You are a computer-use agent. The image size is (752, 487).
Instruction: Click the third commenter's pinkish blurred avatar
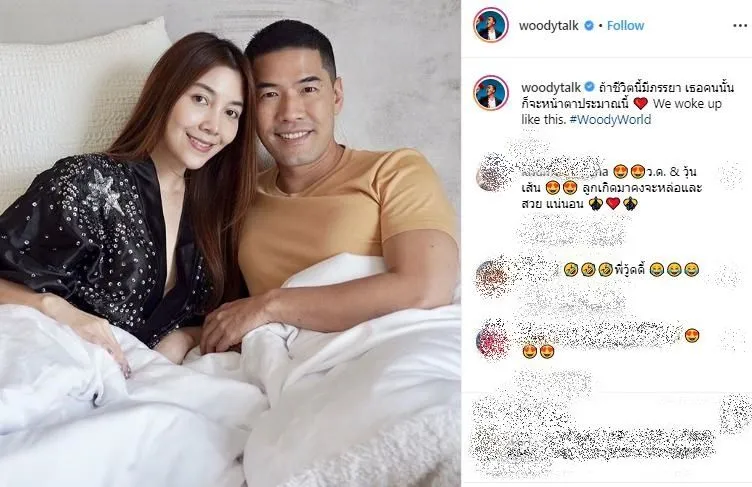click(x=492, y=340)
